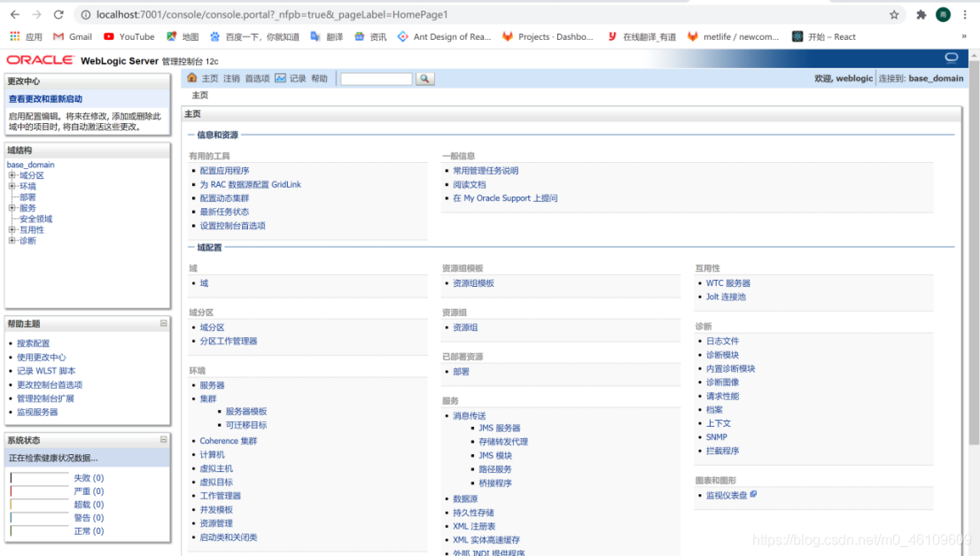Screen dimensions: 980x556
Task: Open the WTC 服务器 link
Action: pyautogui.click(x=728, y=283)
